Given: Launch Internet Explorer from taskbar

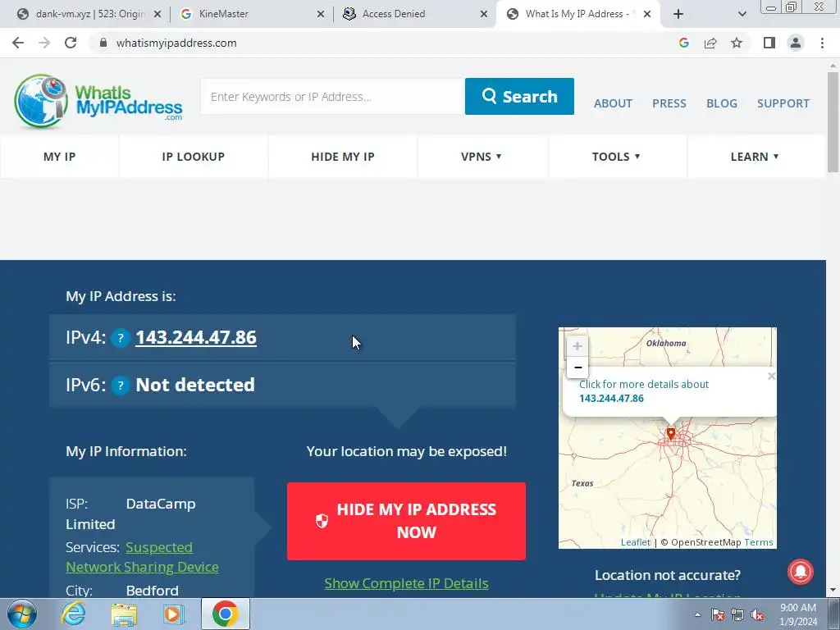Looking at the screenshot, I should click(73, 614).
